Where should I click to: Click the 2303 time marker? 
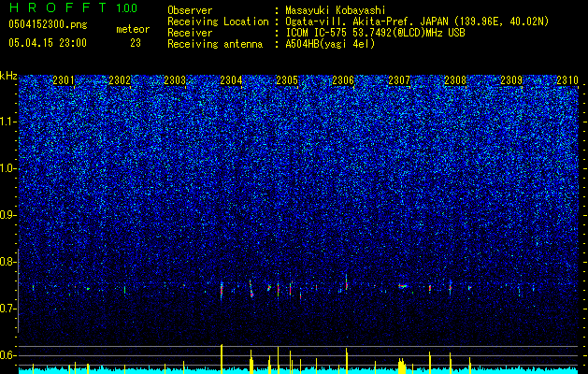point(175,79)
